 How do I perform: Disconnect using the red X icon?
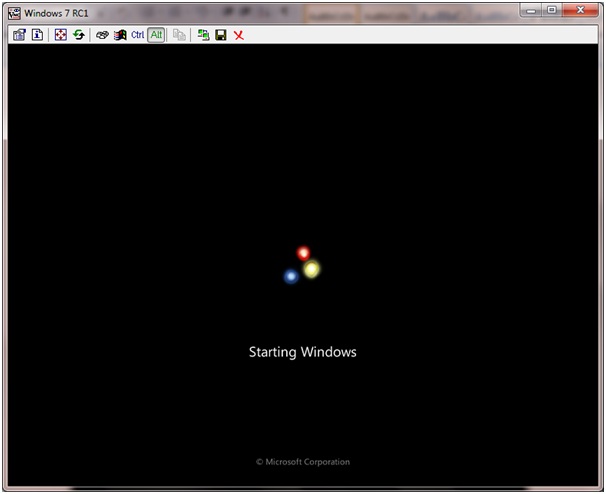point(239,35)
